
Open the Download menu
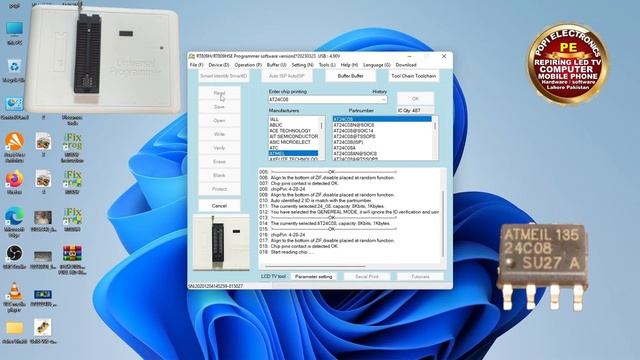pos(406,65)
